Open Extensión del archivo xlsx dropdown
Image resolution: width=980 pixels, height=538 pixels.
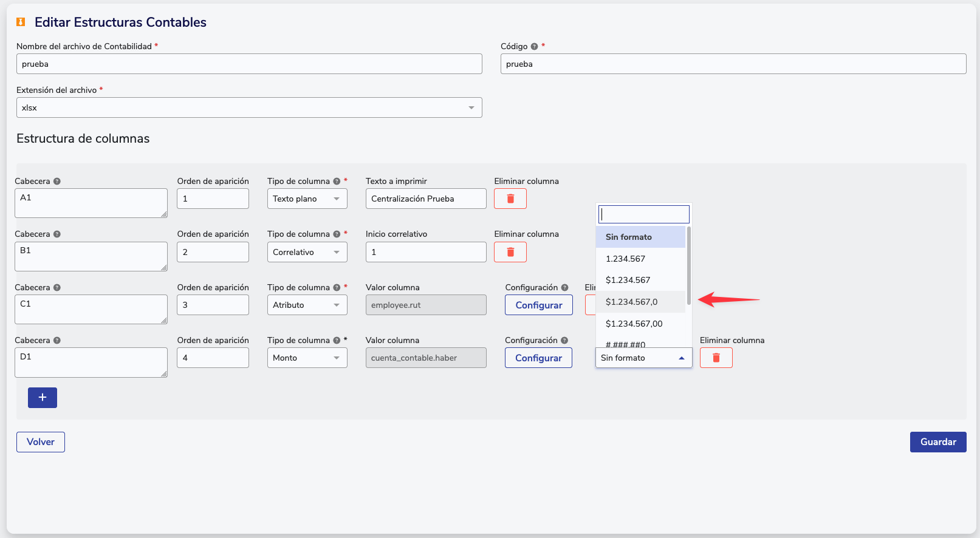click(249, 107)
